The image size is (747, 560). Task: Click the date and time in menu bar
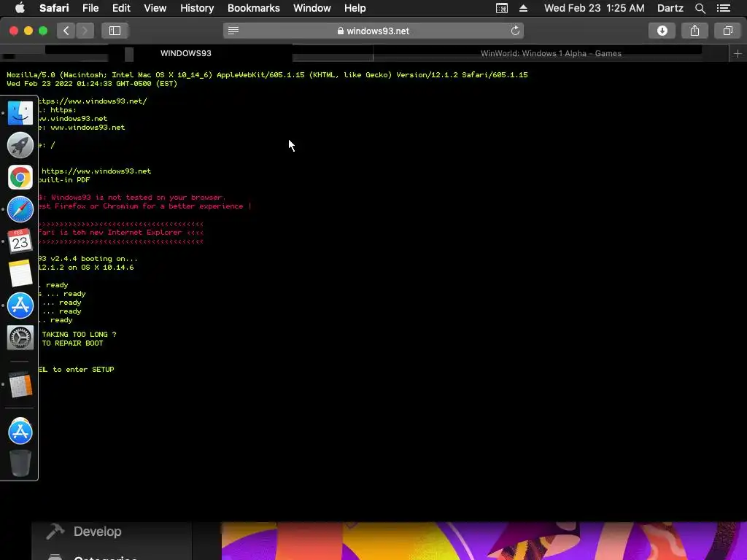(594, 8)
